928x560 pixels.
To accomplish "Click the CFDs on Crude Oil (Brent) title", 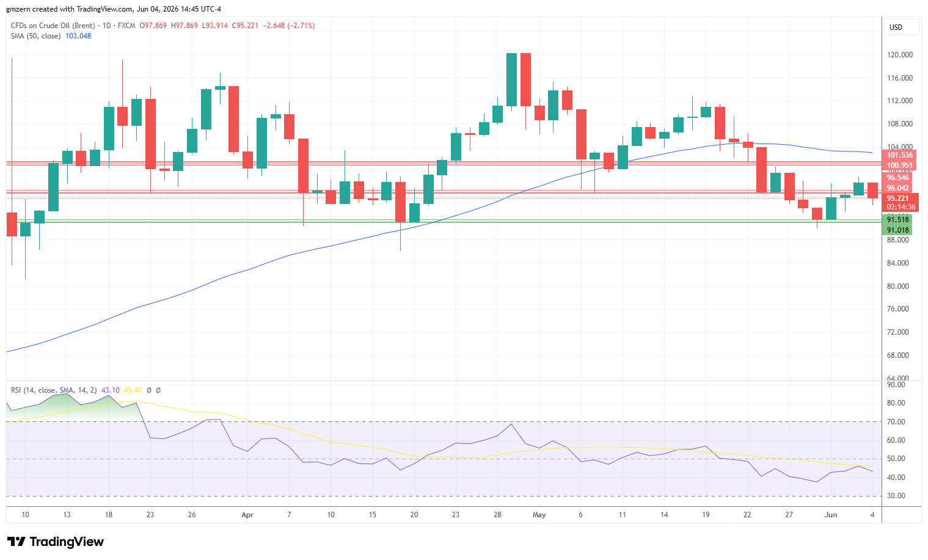I will 53,26.
